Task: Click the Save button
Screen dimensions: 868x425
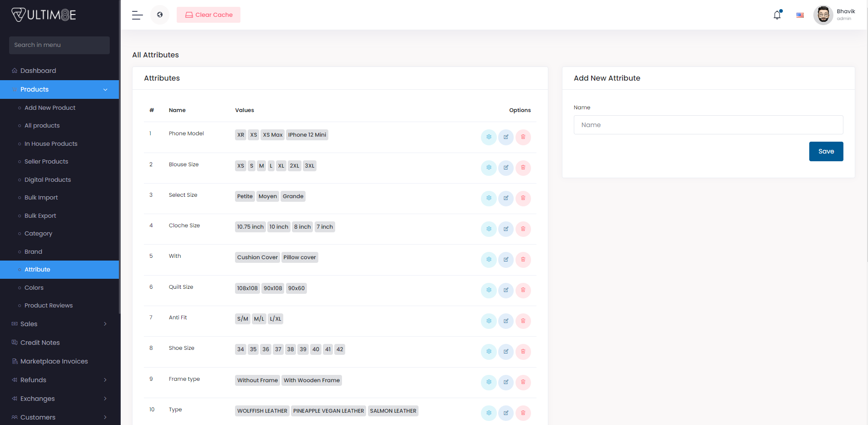Action: pyautogui.click(x=826, y=151)
